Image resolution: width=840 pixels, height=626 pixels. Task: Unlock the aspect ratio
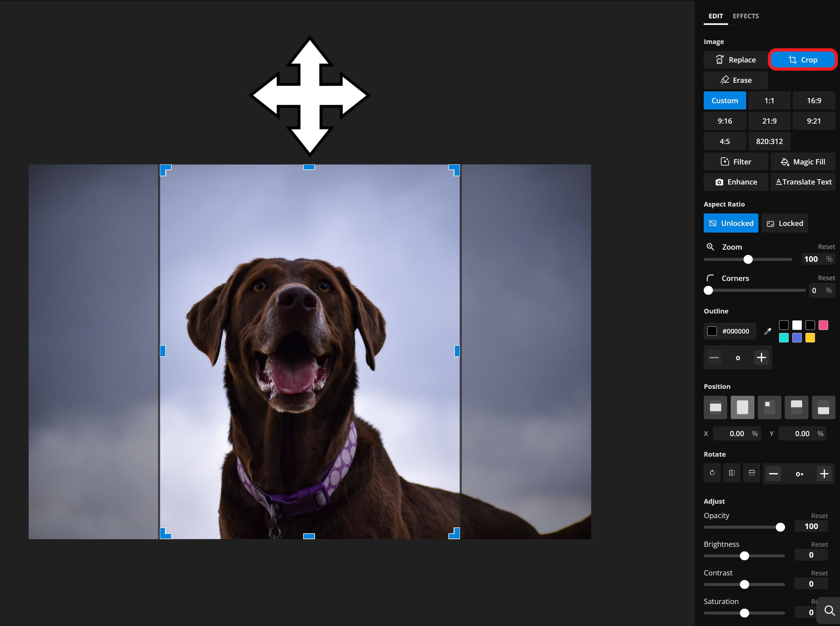[731, 223]
